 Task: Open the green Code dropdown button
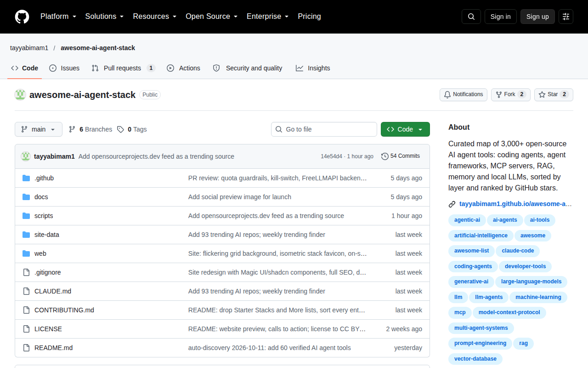point(405,129)
